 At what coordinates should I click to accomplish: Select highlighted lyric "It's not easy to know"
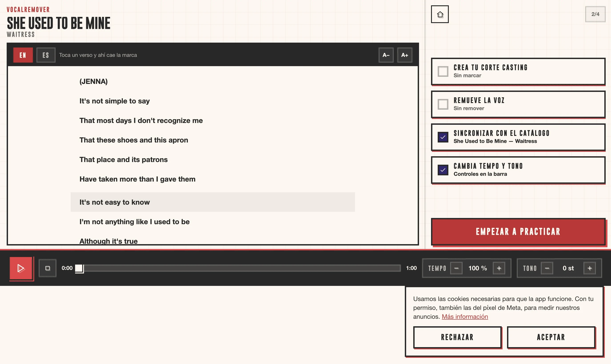213,202
